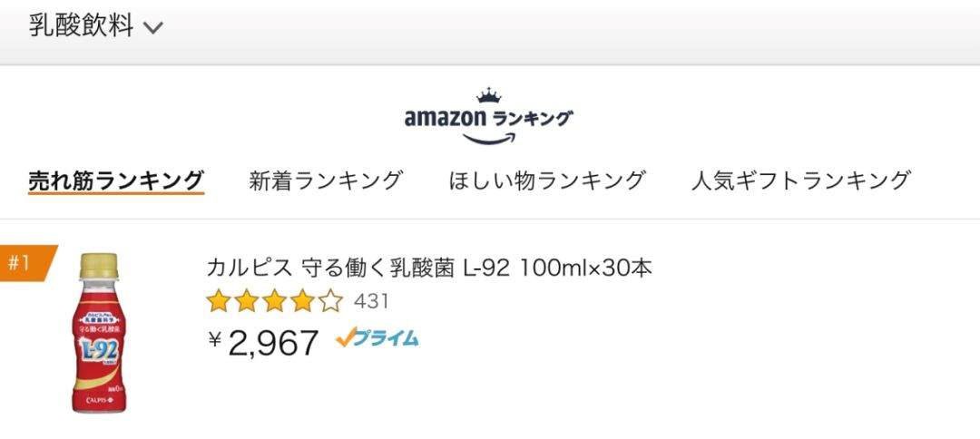Expand the 乳酸飲料 category chevron
Screen dimensions: 980x439
[x=152, y=27]
